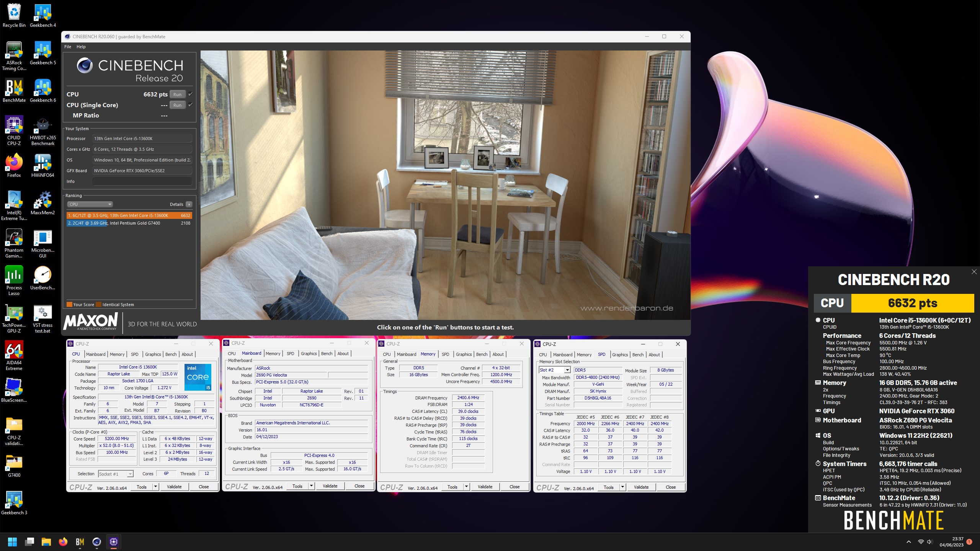980x551 pixels.
Task: Launch the Firefox desktop shortcut
Action: point(14,165)
